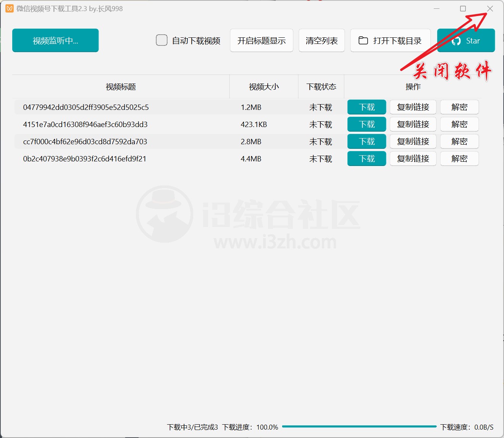Click the 视频大小 column header
504x438 pixels.
[263, 87]
